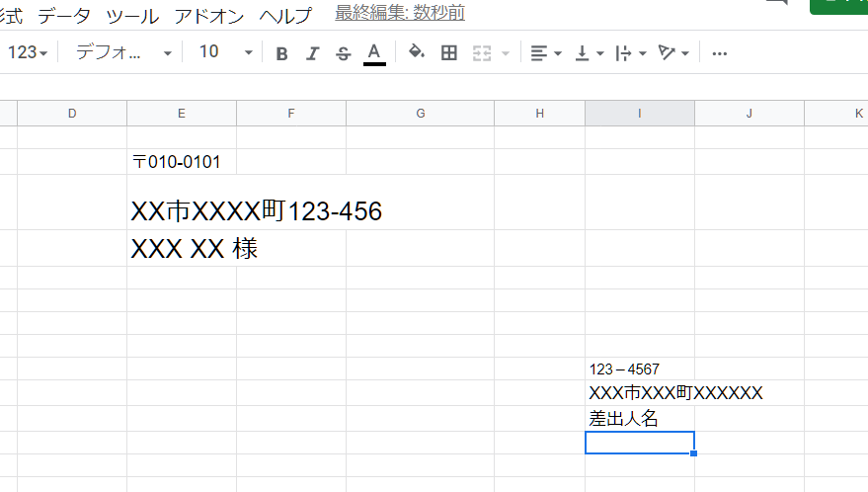Select column D header
This screenshot has height=492, width=868.
pos(72,114)
